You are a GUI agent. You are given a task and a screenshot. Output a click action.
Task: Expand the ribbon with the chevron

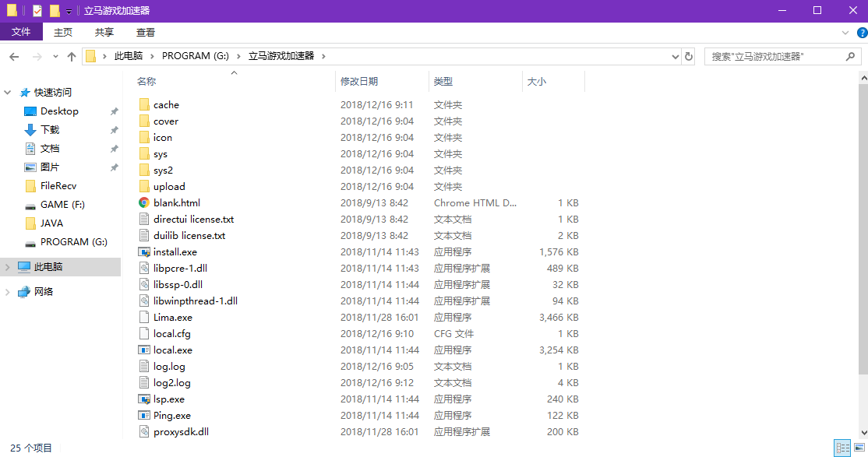[845, 33]
